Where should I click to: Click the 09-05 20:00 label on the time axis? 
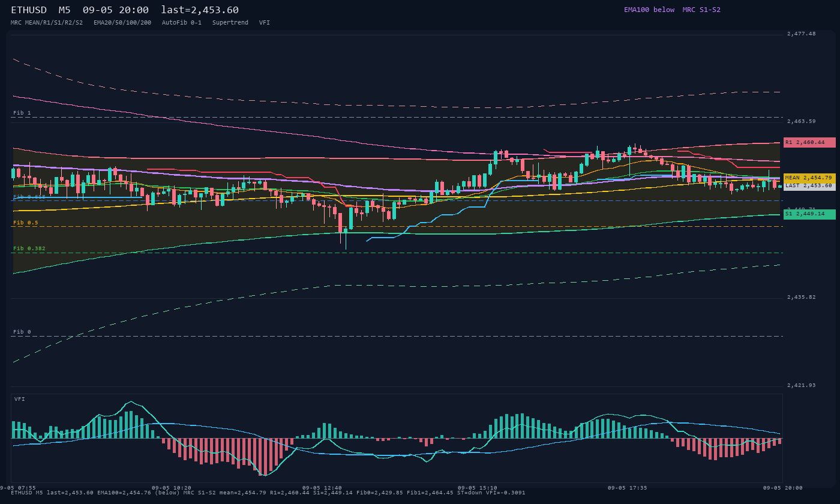[783, 488]
